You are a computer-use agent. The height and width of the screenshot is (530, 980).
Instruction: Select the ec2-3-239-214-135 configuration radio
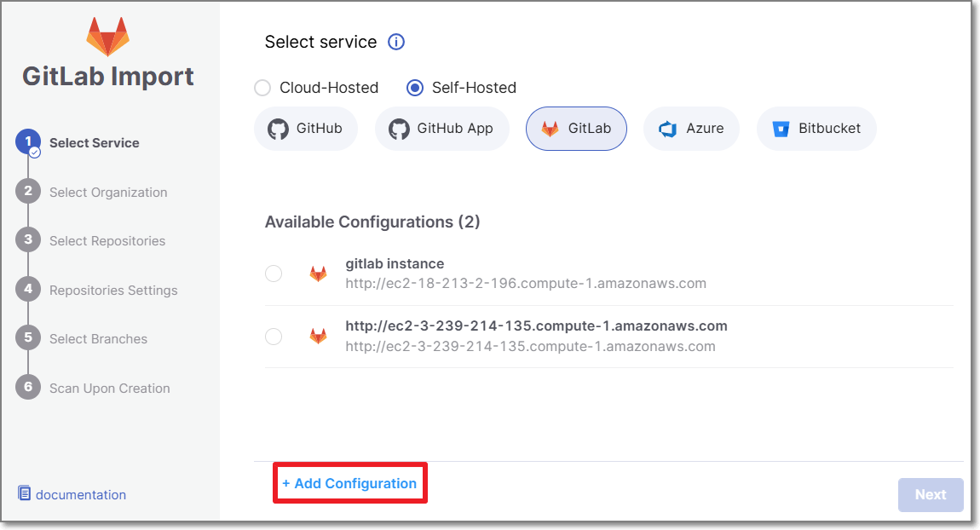[x=274, y=337]
